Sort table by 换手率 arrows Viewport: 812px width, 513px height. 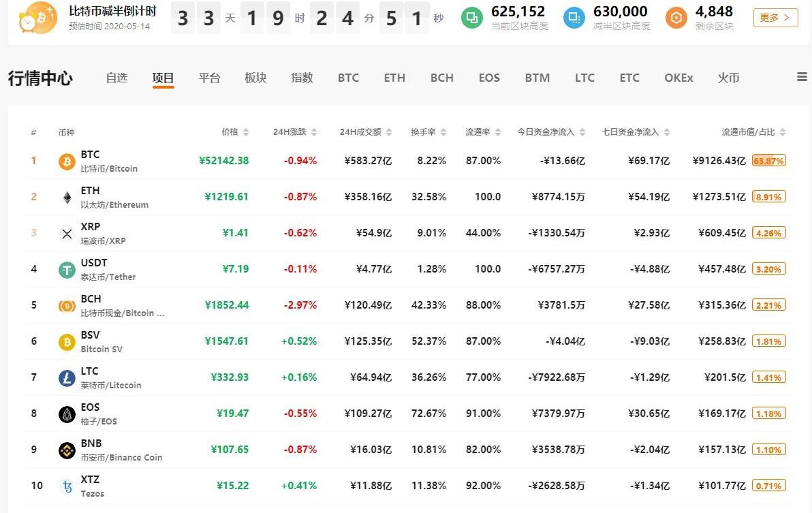(x=443, y=133)
